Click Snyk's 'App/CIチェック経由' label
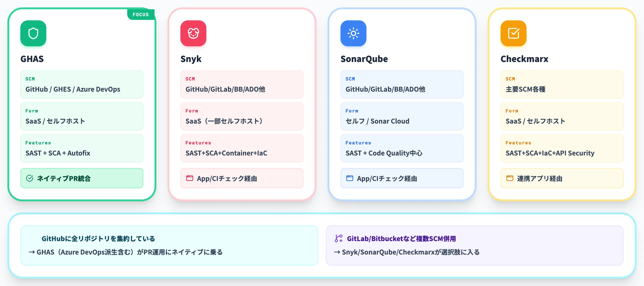644x286 pixels. [227, 178]
